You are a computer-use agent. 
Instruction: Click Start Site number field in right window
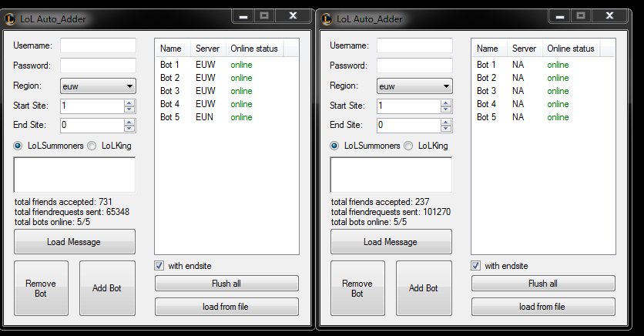pyautogui.click(x=409, y=106)
